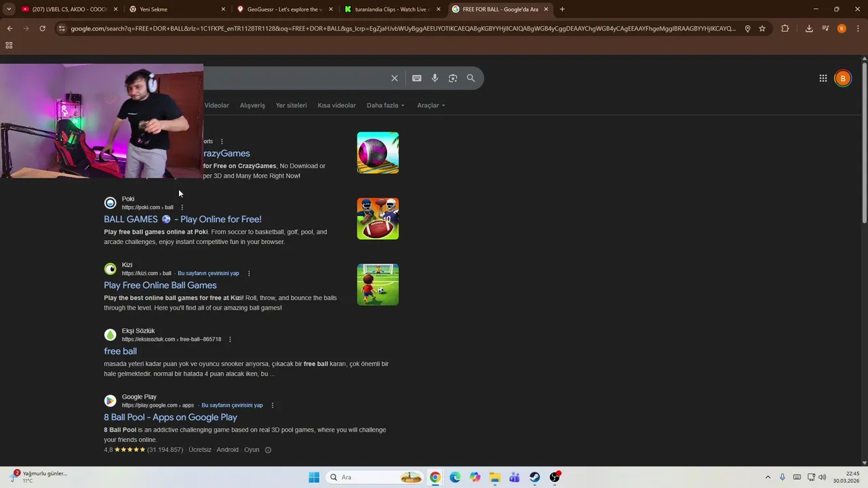Show hidden system tray icons
868x488 pixels.
[x=768, y=477]
